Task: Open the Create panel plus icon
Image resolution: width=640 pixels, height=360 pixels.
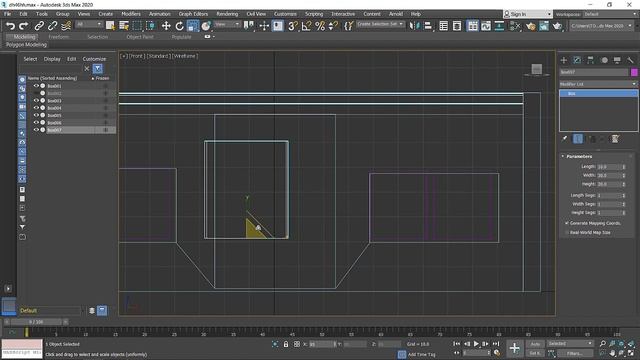Action: [x=564, y=60]
